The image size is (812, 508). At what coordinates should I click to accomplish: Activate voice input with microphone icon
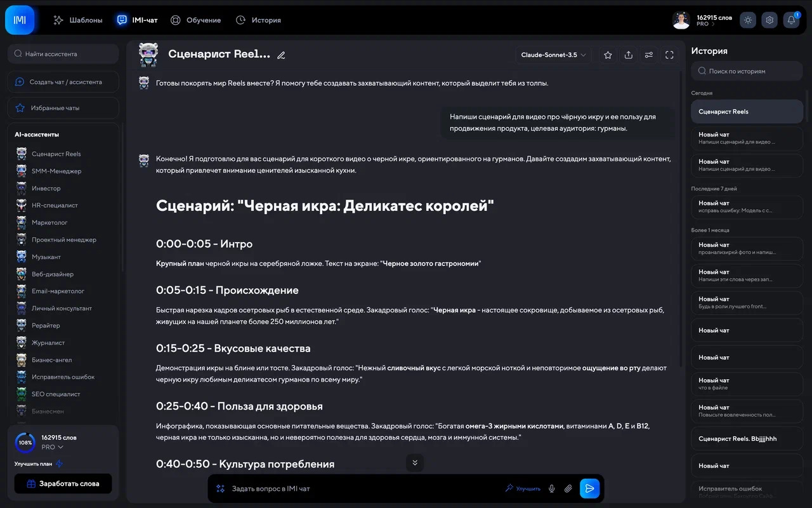pos(551,488)
